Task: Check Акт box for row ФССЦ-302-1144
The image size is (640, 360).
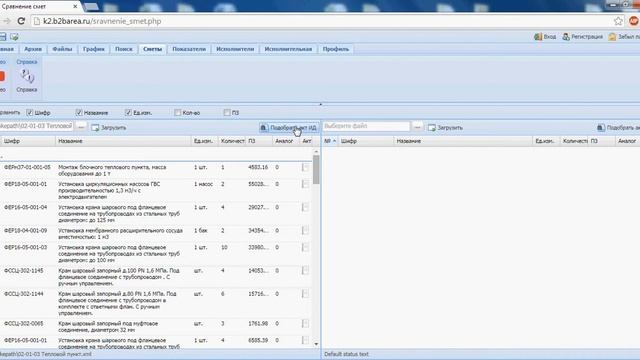Action: coord(305,294)
